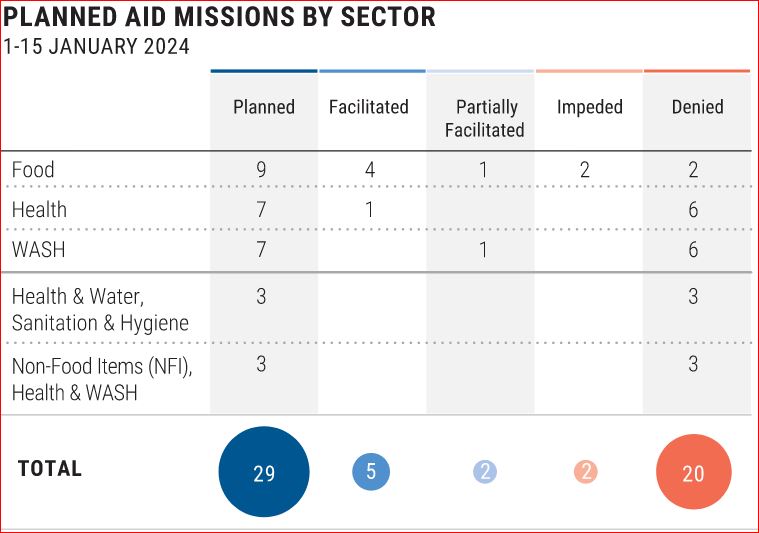Screen dimensions: 759x533
Task: Select the Planned column header
Action: pyautogui.click(x=264, y=107)
